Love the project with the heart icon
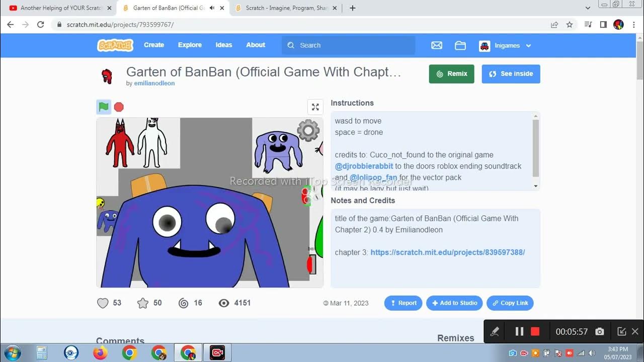 click(x=103, y=303)
